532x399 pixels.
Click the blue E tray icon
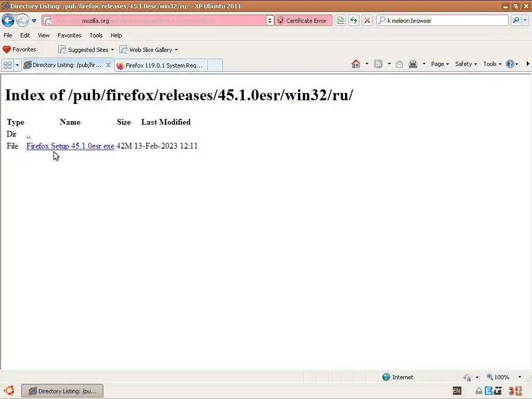tap(488, 391)
